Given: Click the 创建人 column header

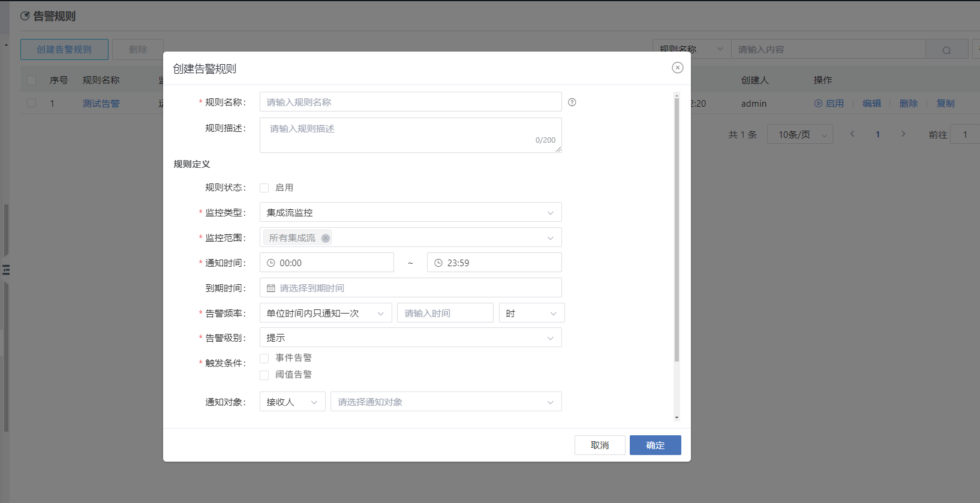Looking at the screenshot, I should coord(754,80).
